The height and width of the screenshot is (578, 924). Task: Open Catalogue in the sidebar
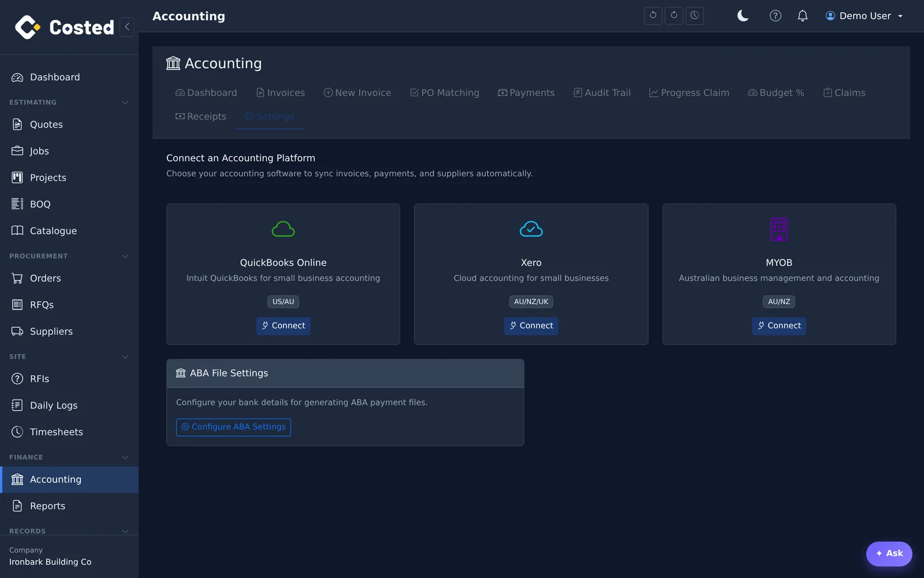pyautogui.click(x=69, y=231)
